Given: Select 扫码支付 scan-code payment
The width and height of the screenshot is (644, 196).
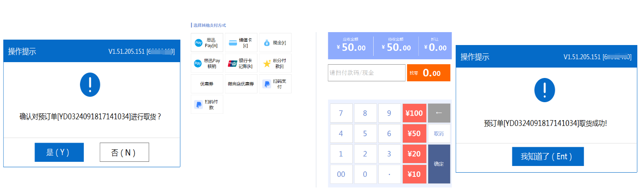Looking at the screenshot, I should click(275, 84).
